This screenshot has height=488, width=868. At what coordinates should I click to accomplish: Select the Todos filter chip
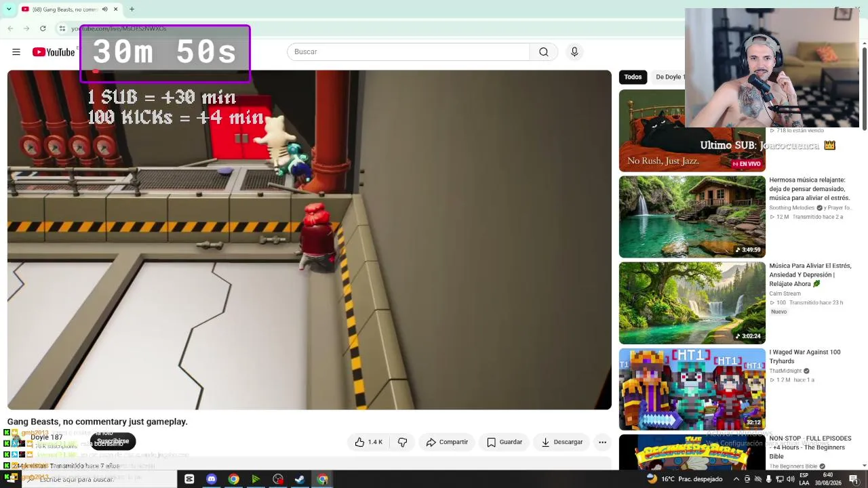click(633, 77)
